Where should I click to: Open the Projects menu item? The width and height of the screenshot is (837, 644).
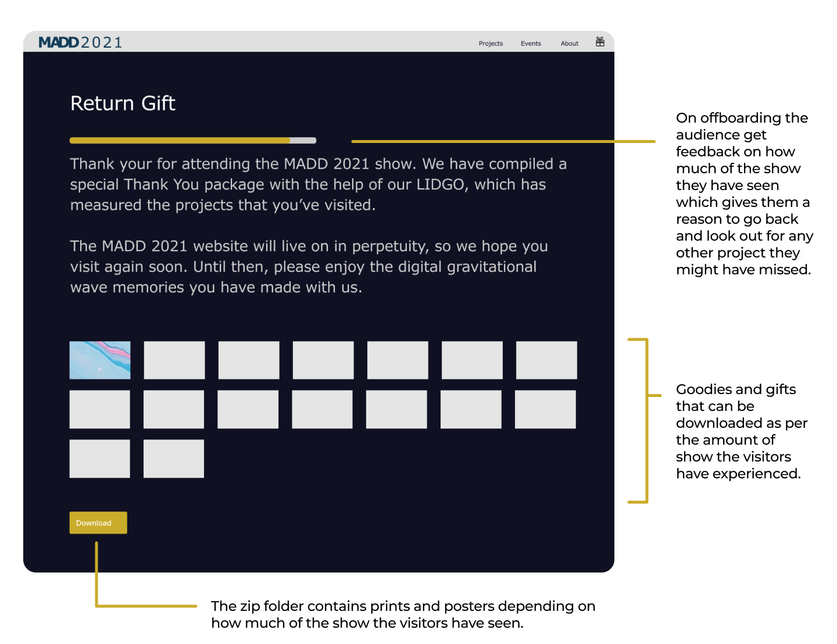click(491, 44)
